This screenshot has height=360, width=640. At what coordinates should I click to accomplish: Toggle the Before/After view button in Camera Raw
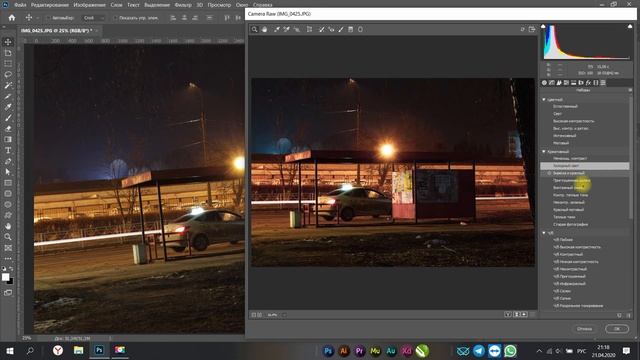[x=508, y=315]
